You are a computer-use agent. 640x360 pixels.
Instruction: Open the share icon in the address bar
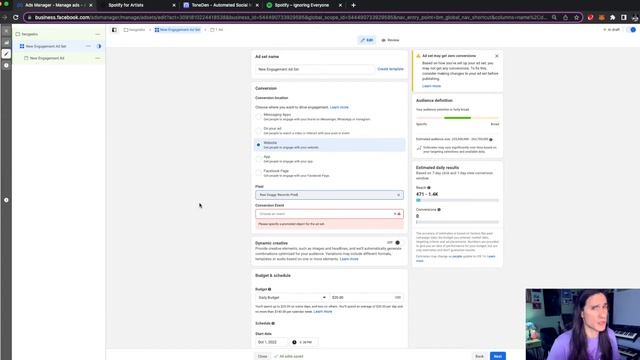coord(565,18)
